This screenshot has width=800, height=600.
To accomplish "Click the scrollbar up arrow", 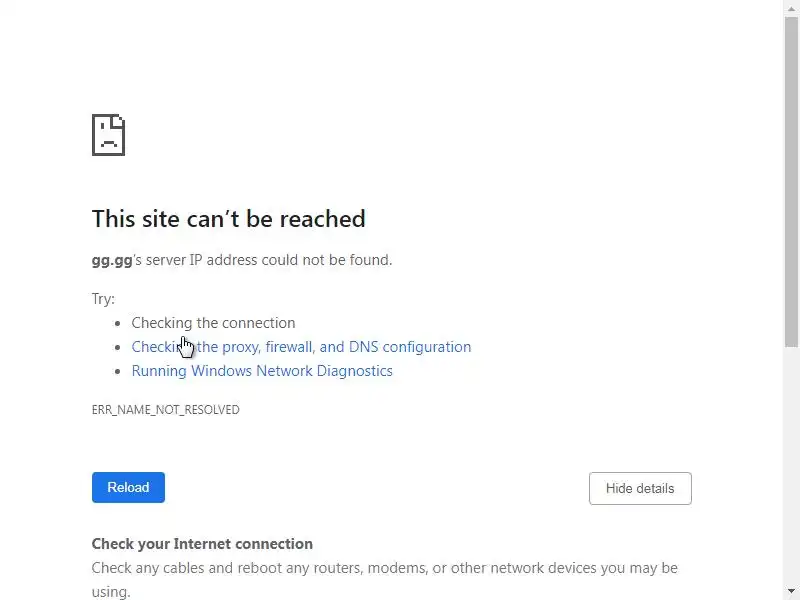I will (791, 8).
